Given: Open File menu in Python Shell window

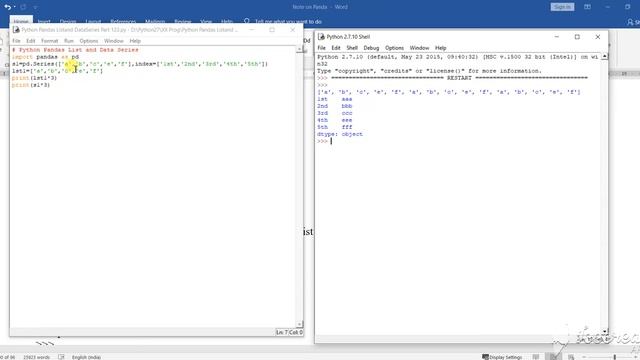Looking at the screenshot, I should pyautogui.click(x=322, y=48).
